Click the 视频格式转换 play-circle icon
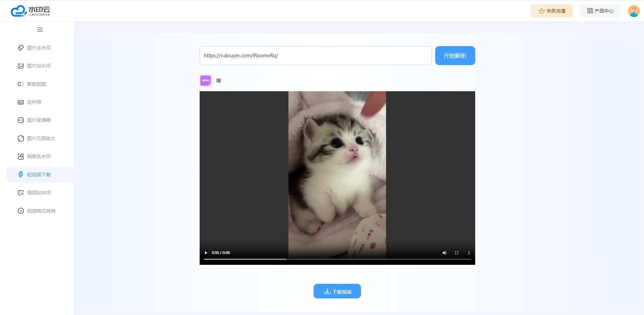This screenshot has height=315, width=644. (x=21, y=211)
